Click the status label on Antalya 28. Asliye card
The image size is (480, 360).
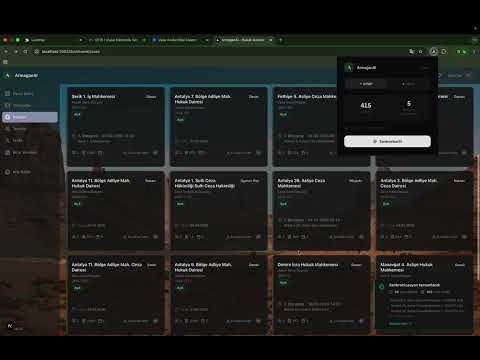(x=355, y=181)
